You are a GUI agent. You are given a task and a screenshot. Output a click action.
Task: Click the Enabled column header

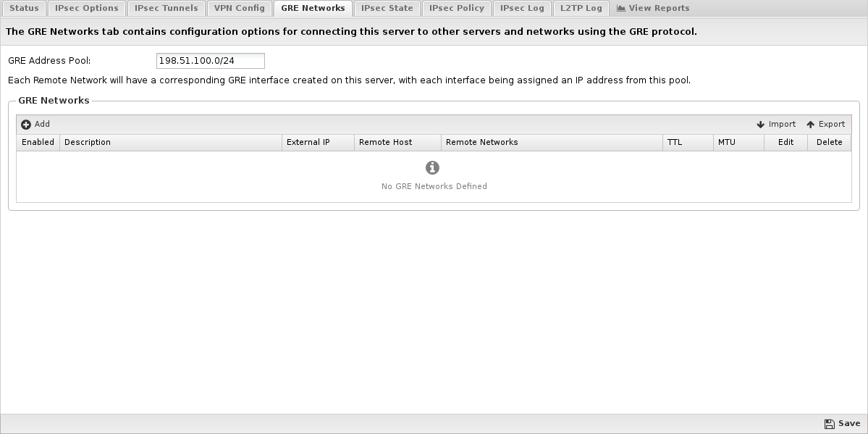pyautogui.click(x=38, y=143)
